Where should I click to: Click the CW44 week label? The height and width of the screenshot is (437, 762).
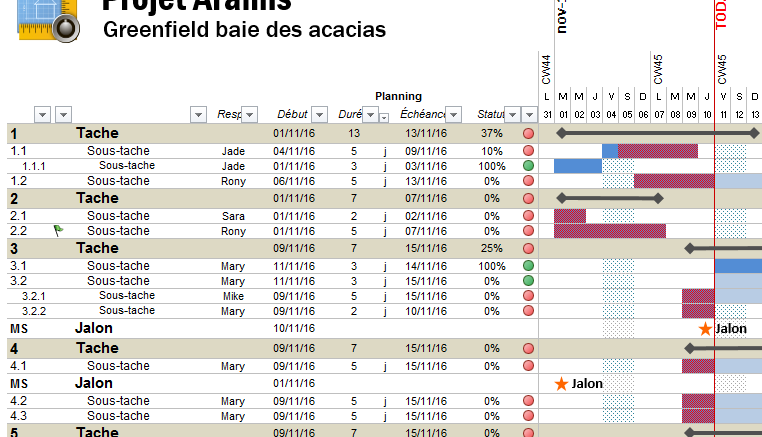[546, 70]
